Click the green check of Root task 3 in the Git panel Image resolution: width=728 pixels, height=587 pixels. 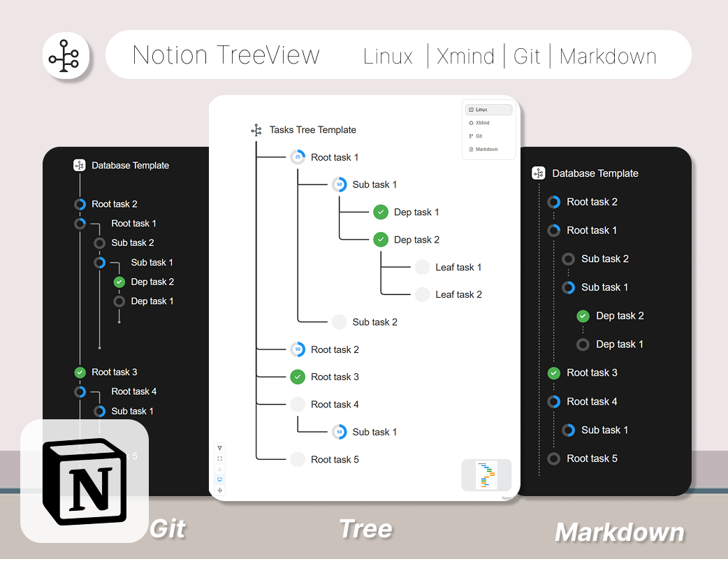tap(80, 372)
